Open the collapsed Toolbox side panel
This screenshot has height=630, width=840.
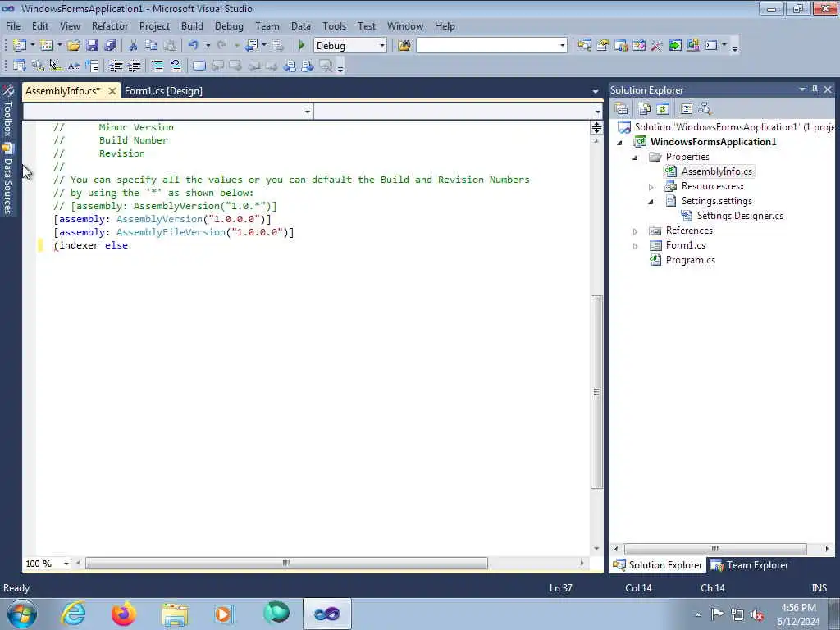pos(8,111)
